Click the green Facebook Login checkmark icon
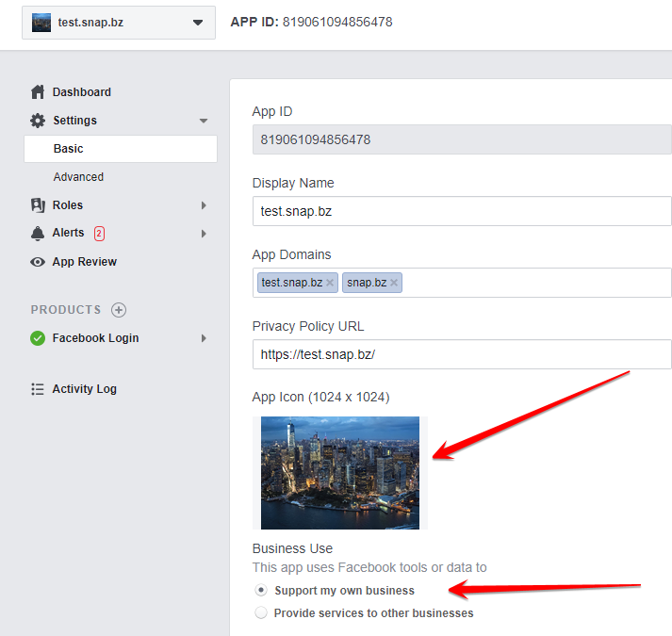 [x=38, y=338]
